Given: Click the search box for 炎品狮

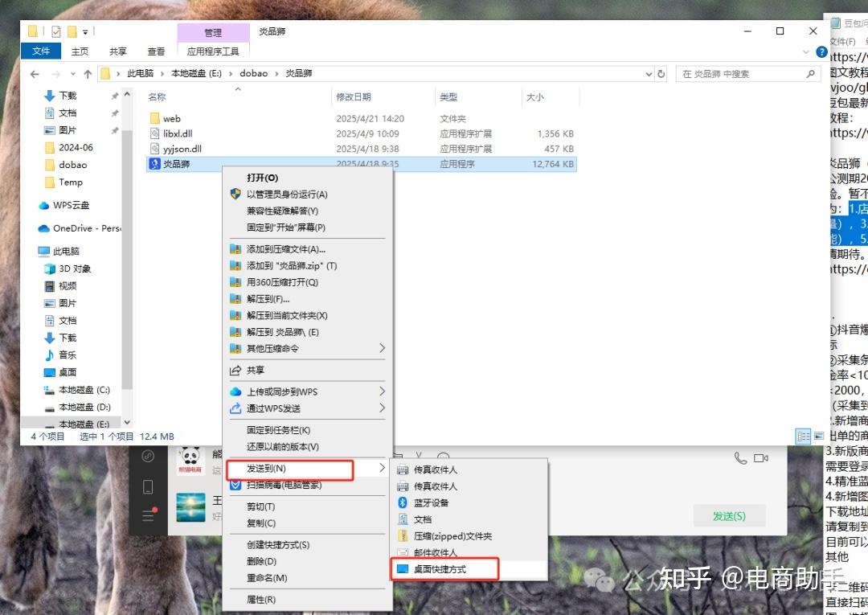Looking at the screenshot, I should [739, 74].
